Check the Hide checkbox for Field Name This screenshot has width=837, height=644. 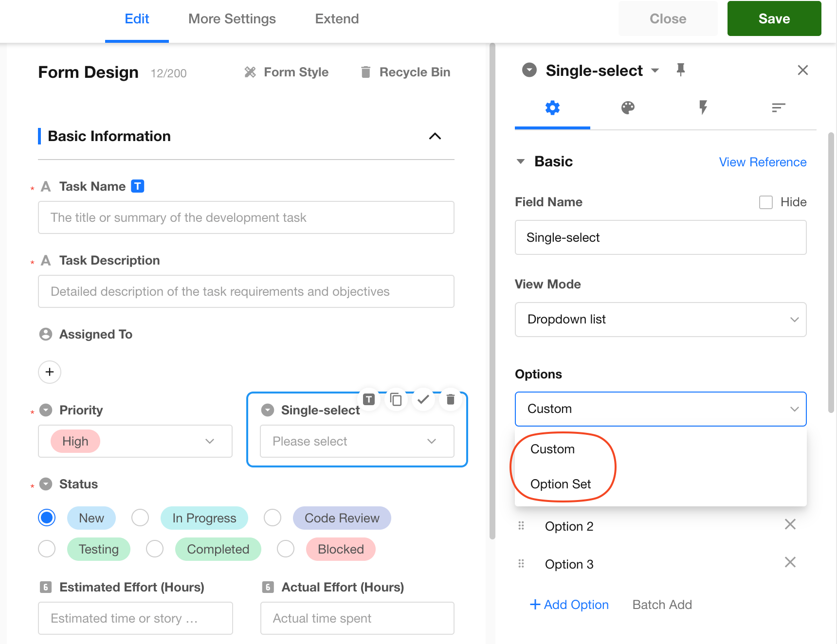766,202
